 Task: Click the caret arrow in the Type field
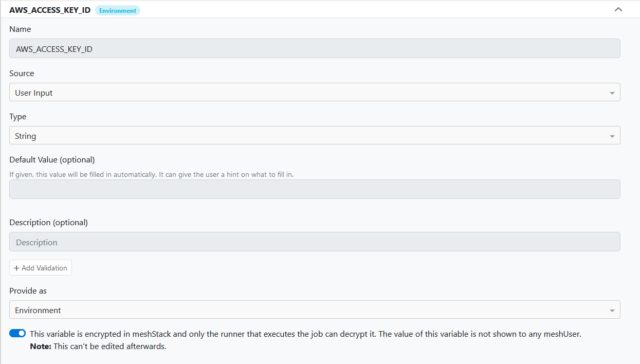[612, 136]
